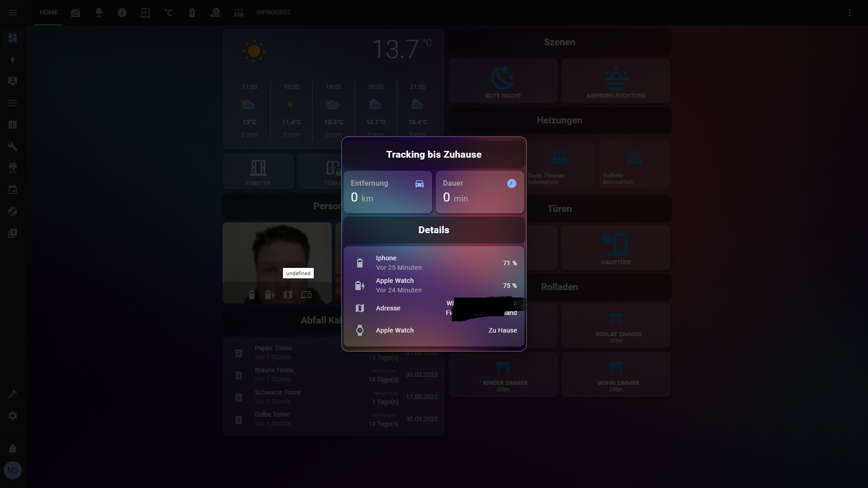Image resolution: width=868 pixels, height=488 pixels.
Task: Open the Toilette heating card
Action: click(634, 164)
